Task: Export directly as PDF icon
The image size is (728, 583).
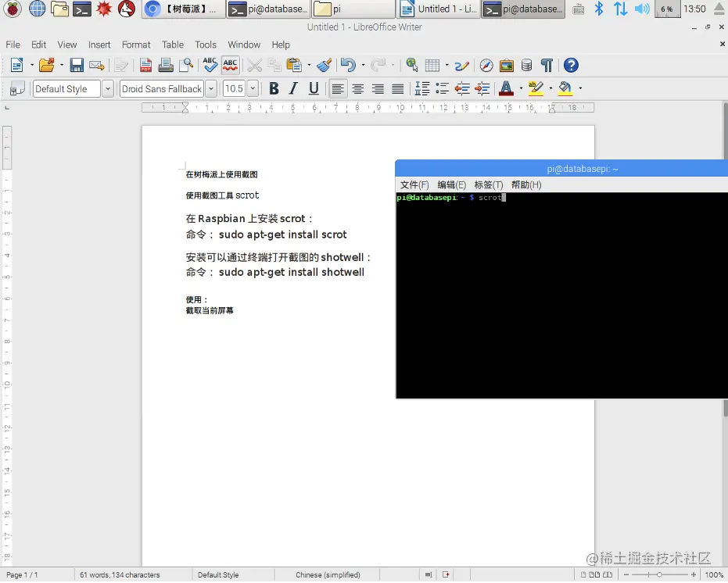Action: [x=145, y=65]
